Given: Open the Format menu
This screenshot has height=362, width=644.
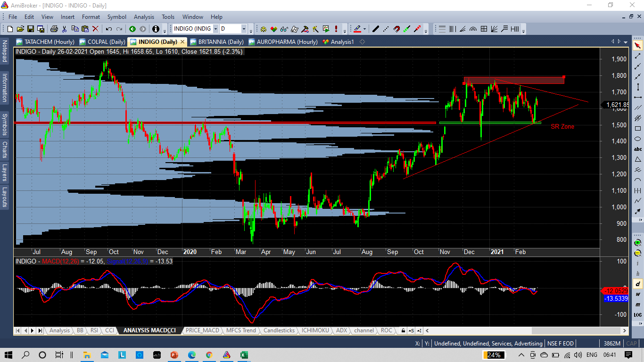Looking at the screenshot, I should (x=91, y=16).
